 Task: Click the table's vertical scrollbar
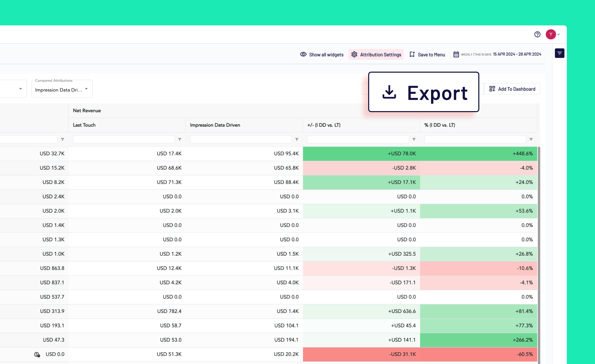point(539,255)
